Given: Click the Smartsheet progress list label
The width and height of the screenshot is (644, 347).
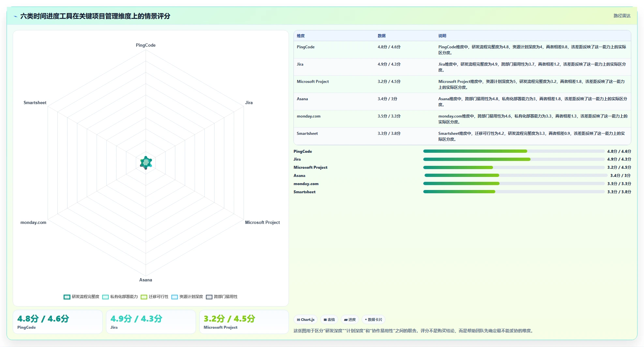Looking at the screenshot, I should [x=305, y=192].
